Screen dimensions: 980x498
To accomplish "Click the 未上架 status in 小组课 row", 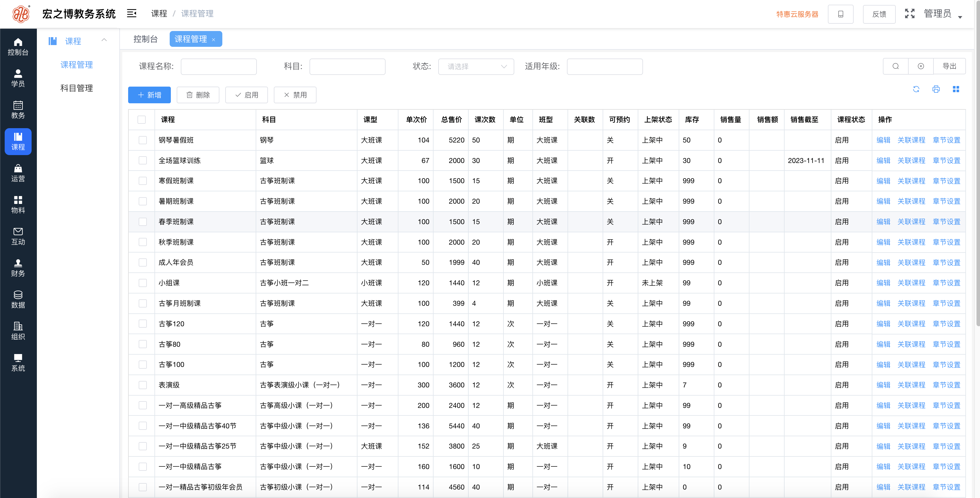I will tap(652, 283).
